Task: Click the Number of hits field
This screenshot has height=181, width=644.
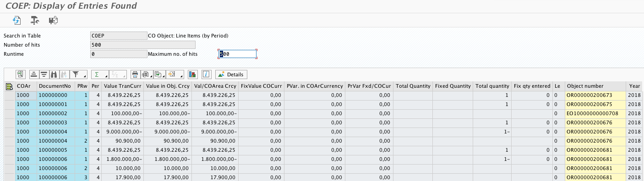Action: pyautogui.click(x=143, y=45)
